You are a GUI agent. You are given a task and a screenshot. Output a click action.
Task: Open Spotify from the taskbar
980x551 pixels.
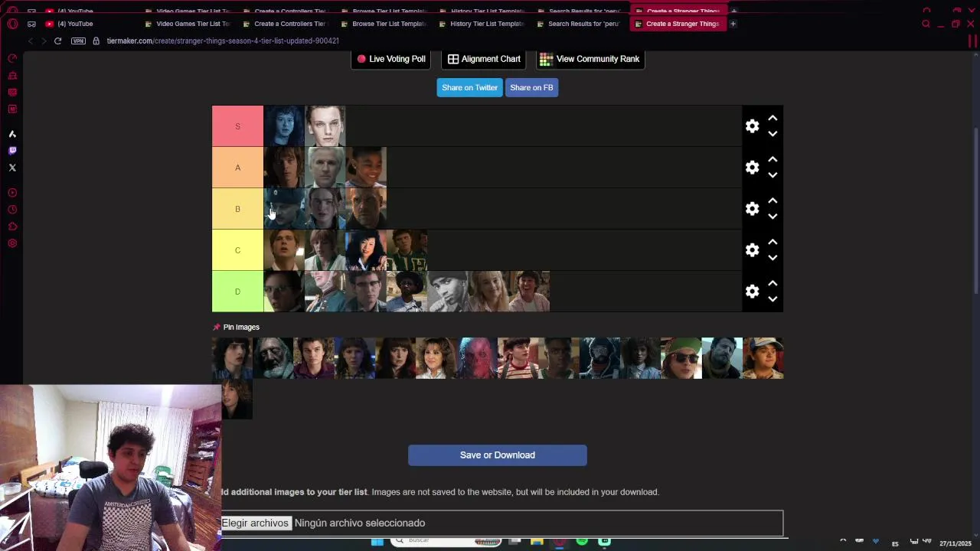(582, 542)
